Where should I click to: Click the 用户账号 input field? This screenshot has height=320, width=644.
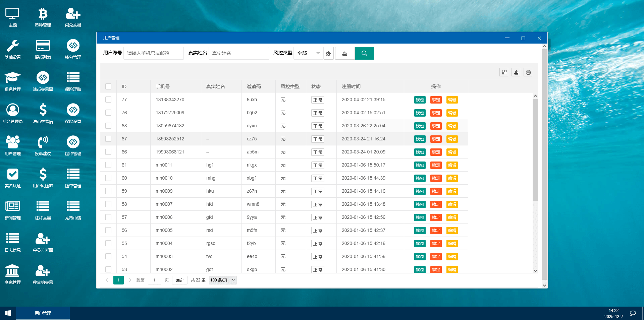[154, 53]
